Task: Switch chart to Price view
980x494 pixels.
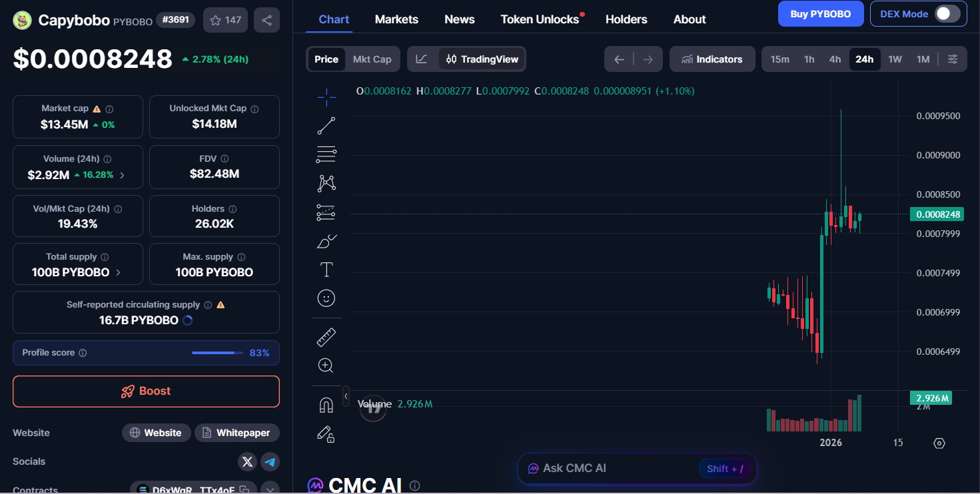Action: point(326,59)
